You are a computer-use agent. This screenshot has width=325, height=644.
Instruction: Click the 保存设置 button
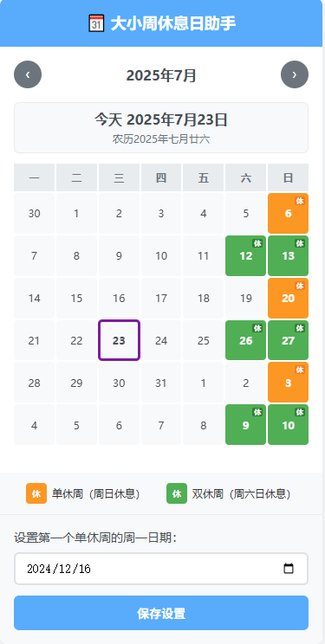[x=161, y=613]
